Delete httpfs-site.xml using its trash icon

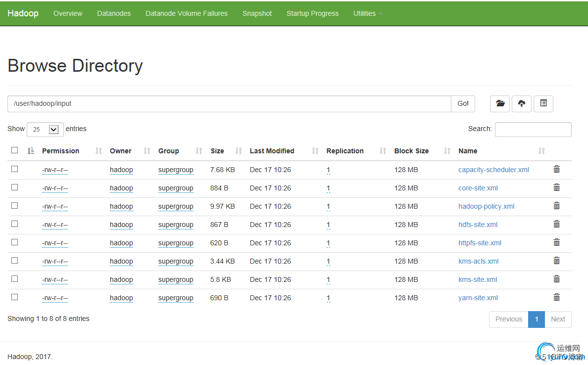point(556,242)
